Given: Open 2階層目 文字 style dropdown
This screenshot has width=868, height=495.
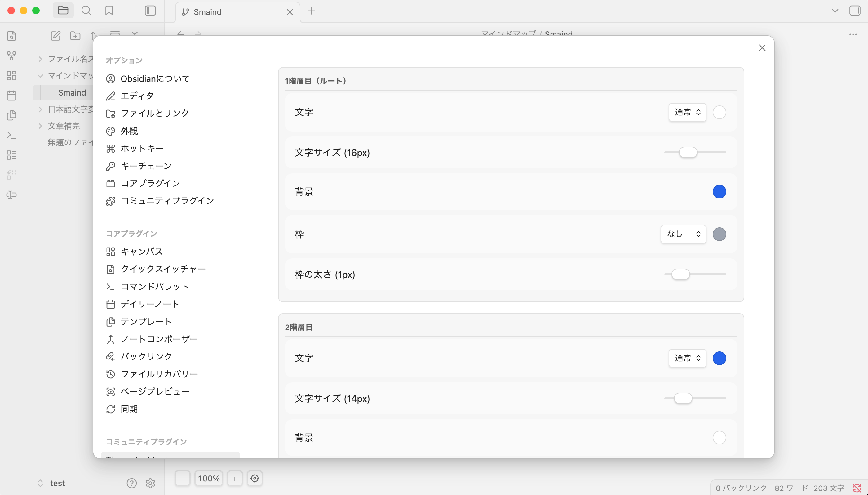Looking at the screenshot, I should [687, 358].
